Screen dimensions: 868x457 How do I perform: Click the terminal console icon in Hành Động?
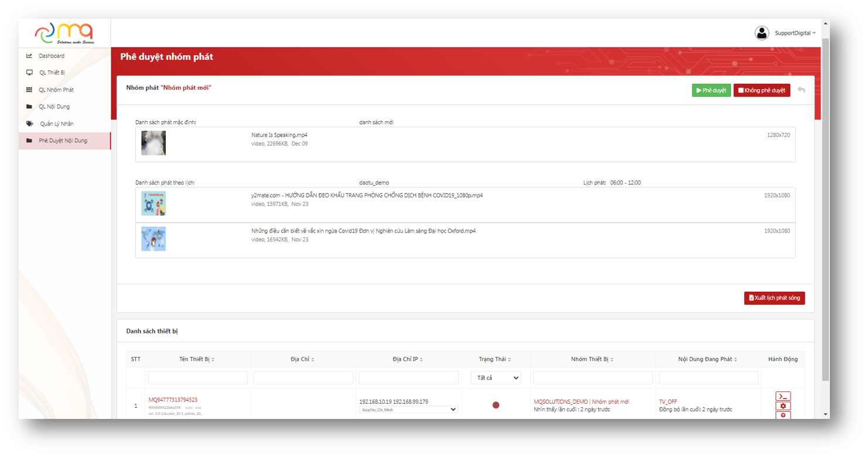pyautogui.click(x=782, y=396)
